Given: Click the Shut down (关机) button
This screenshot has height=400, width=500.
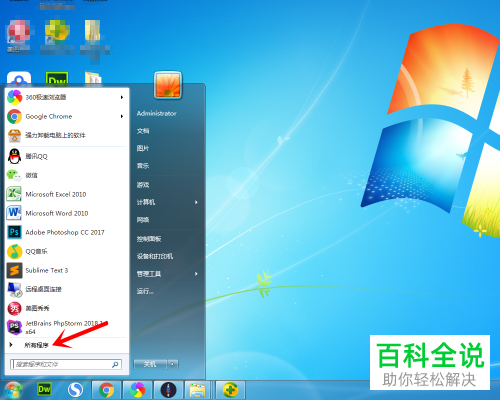Looking at the screenshot, I should point(150,364).
